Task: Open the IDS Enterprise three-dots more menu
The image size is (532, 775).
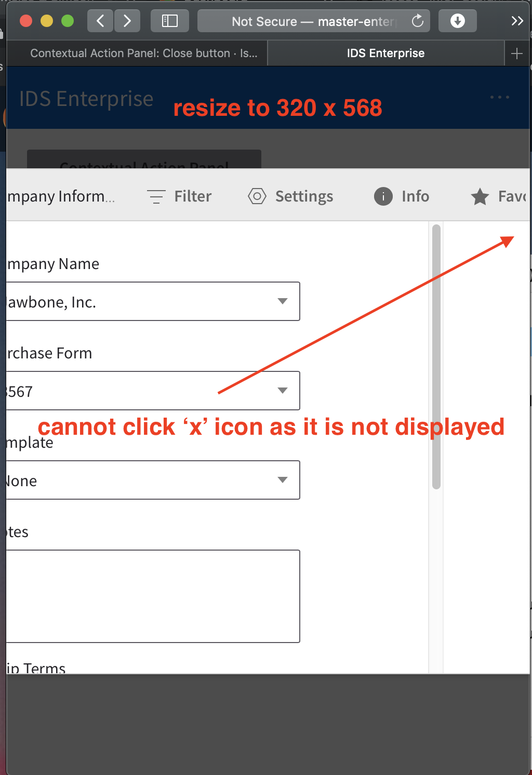Action: (500, 97)
